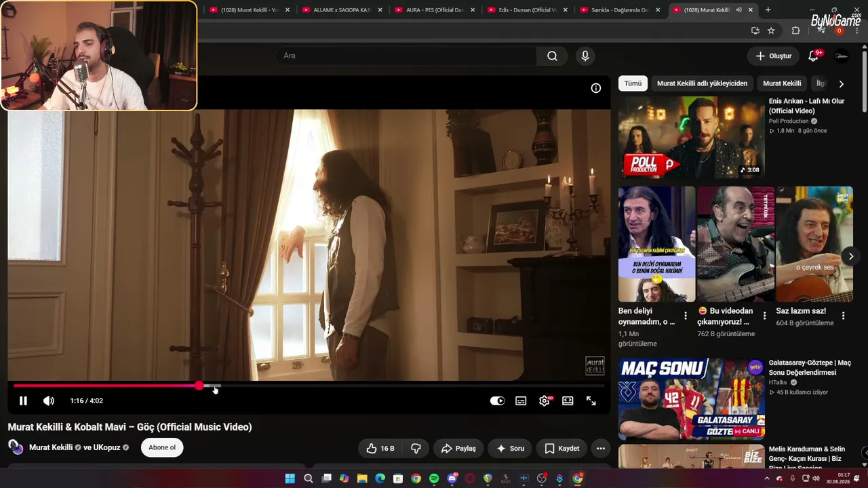Screen dimensions: 868x488
Task: Select the Tümü filter chip
Action: point(633,83)
